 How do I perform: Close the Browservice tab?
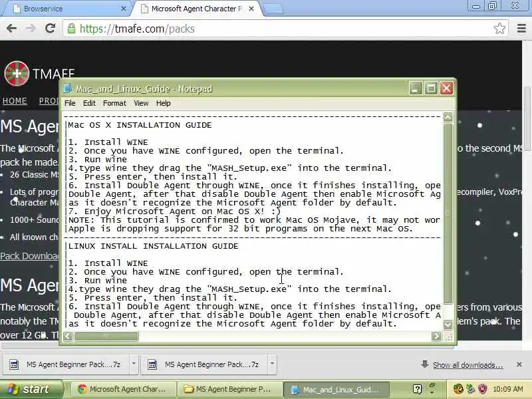tap(124, 9)
